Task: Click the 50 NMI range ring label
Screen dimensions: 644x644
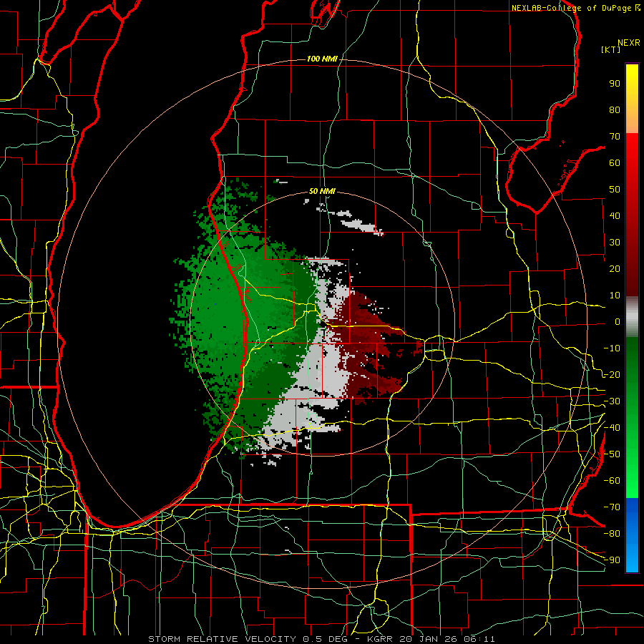Action: click(322, 191)
